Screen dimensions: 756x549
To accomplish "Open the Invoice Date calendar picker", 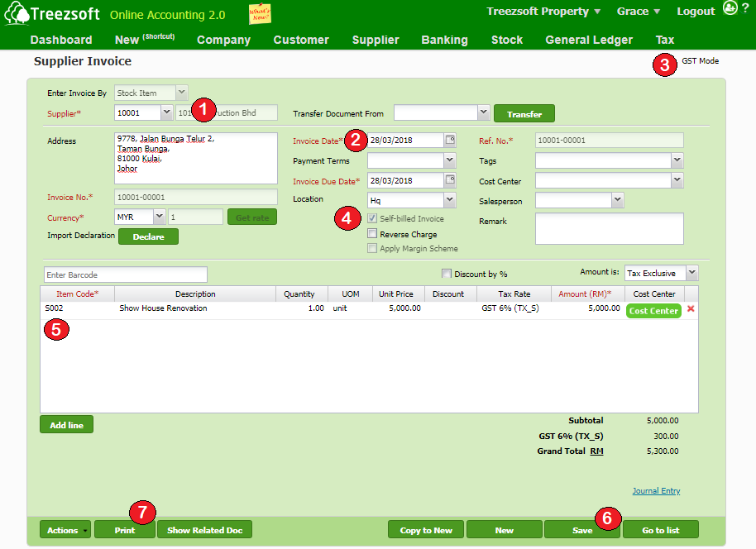I will pos(450,141).
